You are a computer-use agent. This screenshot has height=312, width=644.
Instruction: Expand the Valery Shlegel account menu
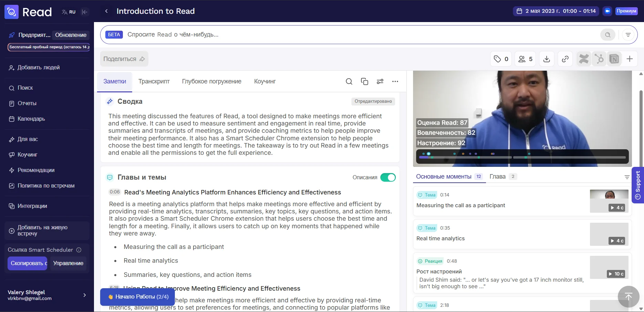click(x=84, y=295)
